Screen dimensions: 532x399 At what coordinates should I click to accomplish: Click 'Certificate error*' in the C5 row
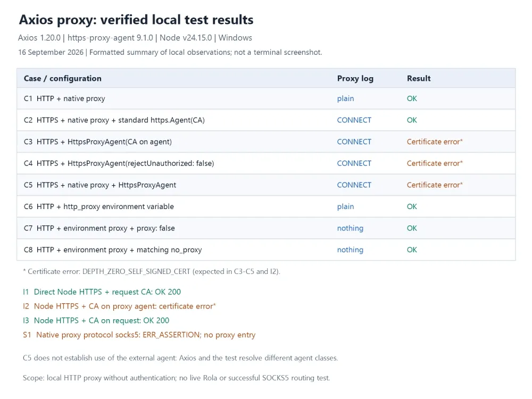coord(435,185)
